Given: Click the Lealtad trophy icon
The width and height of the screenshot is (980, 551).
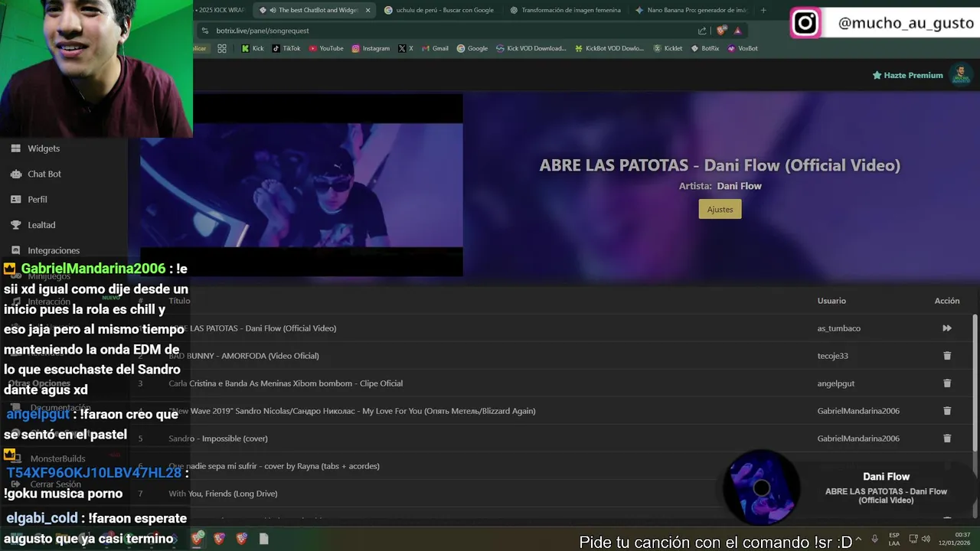Looking at the screenshot, I should pyautogui.click(x=15, y=225).
